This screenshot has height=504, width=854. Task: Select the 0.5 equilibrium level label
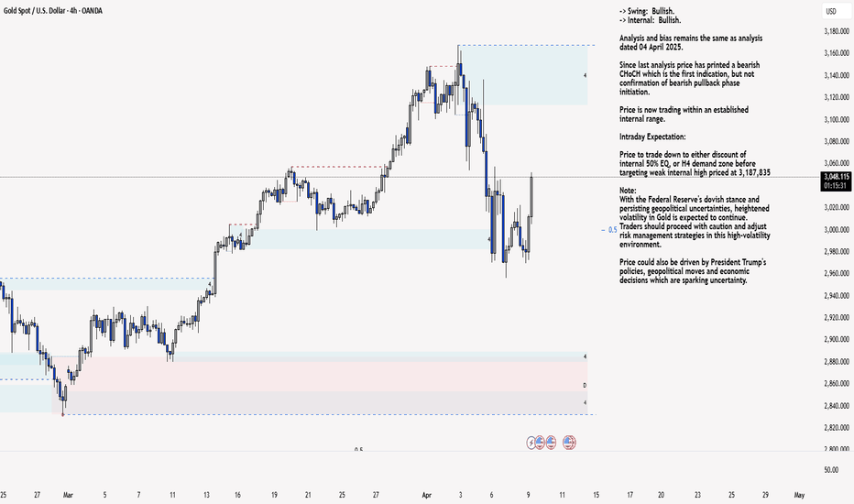pos(612,230)
